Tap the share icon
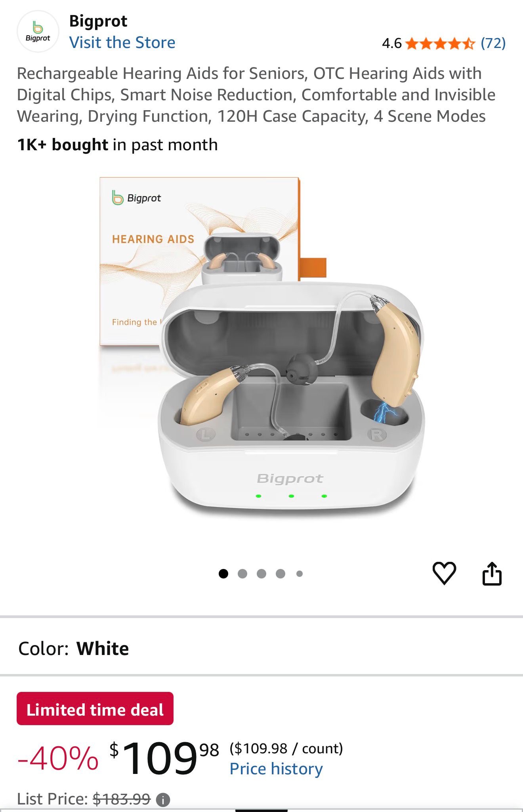This screenshot has height=812, width=523. click(x=492, y=573)
